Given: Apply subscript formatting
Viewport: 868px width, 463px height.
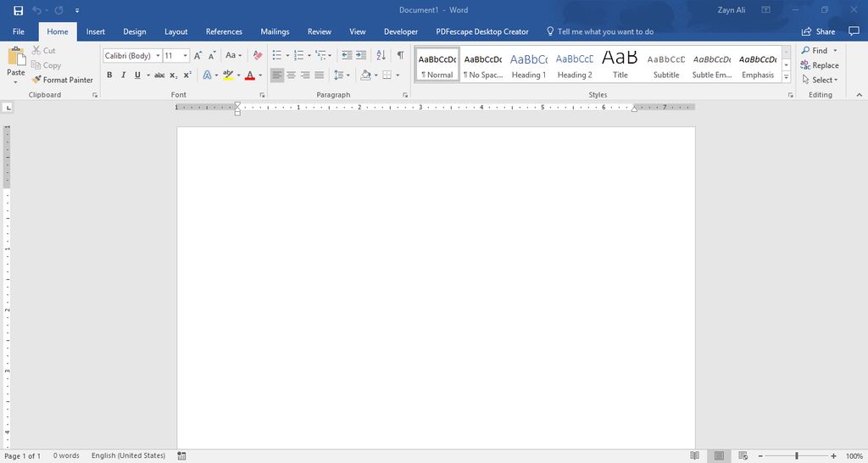Looking at the screenshot, I should pyautogui.click(x=173, y=75).
